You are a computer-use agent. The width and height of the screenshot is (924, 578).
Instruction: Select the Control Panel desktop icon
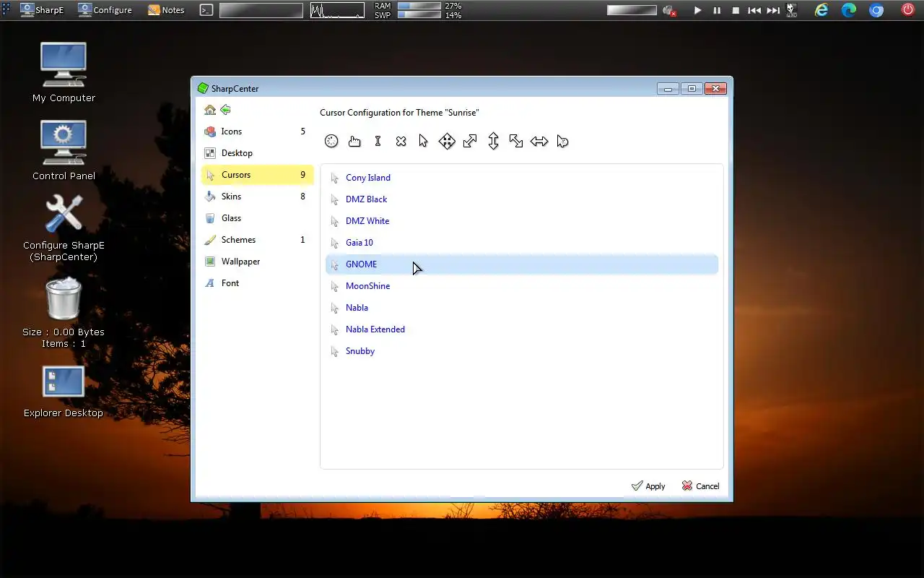(64, 150)
